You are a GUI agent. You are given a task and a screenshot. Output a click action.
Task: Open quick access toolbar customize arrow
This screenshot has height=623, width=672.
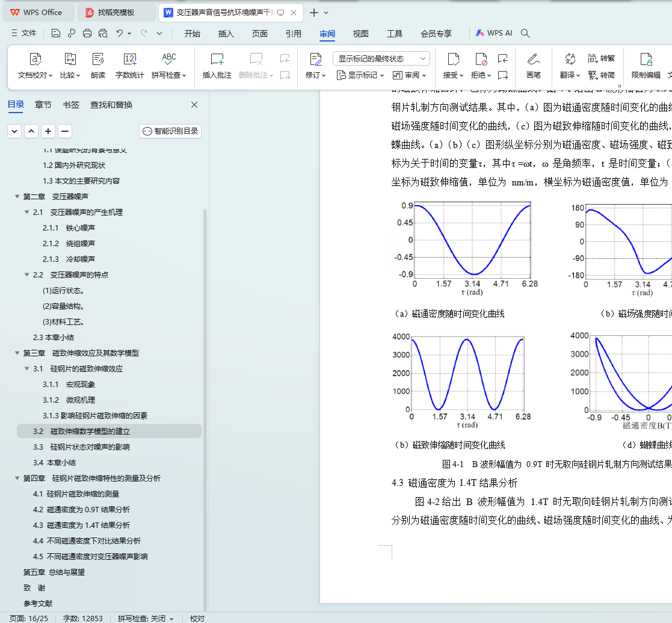tap(159, 34)
